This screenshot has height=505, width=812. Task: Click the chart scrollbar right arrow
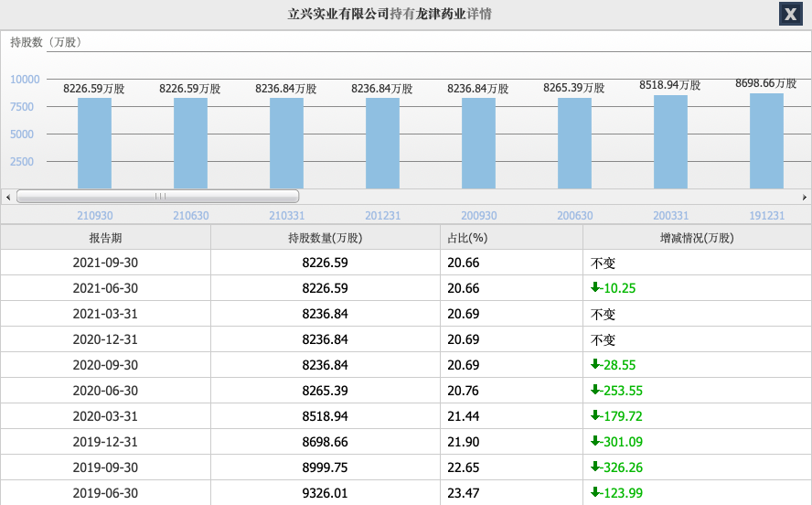[x=805, y=197]
